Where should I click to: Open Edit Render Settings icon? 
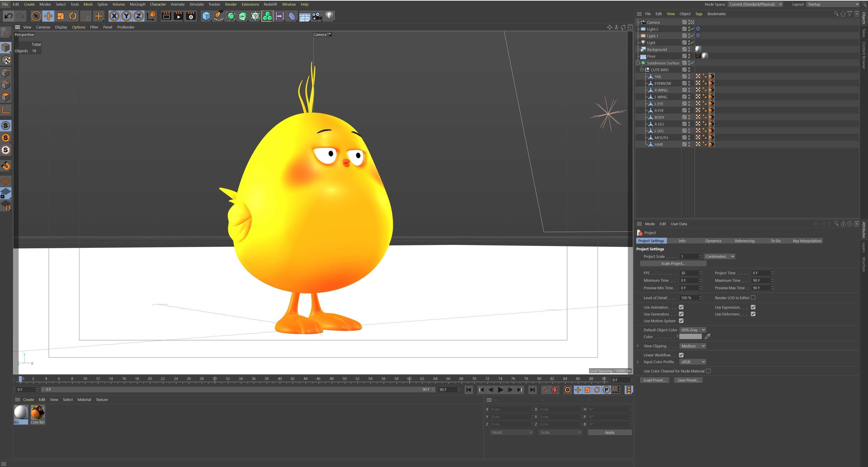(x=191, y=16)
